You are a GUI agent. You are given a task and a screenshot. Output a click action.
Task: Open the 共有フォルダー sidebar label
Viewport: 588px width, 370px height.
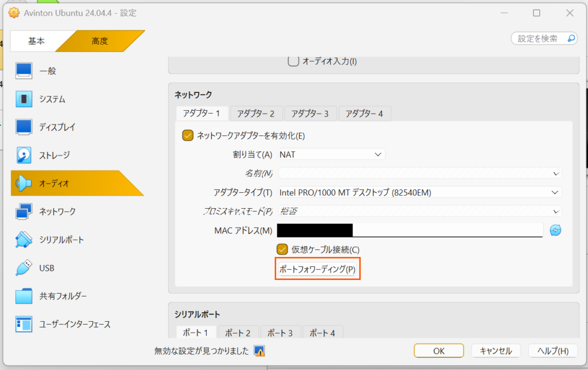pyautogui.click(x=63, y=296)
